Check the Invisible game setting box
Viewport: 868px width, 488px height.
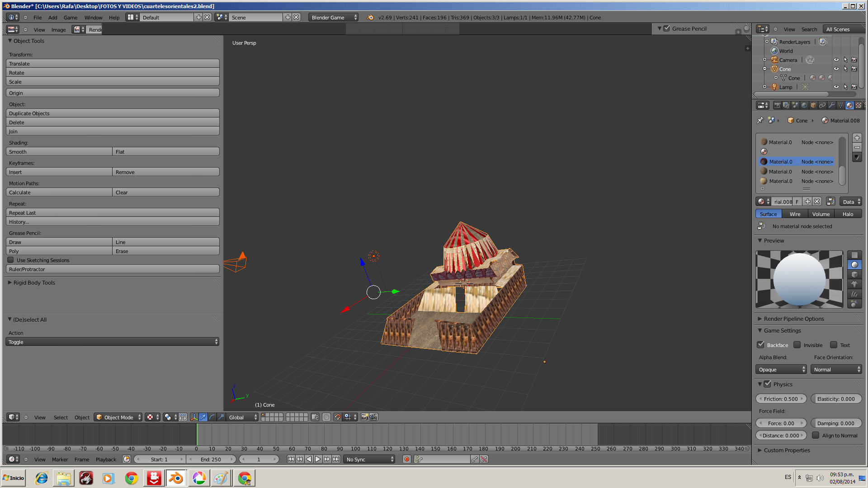797,345
